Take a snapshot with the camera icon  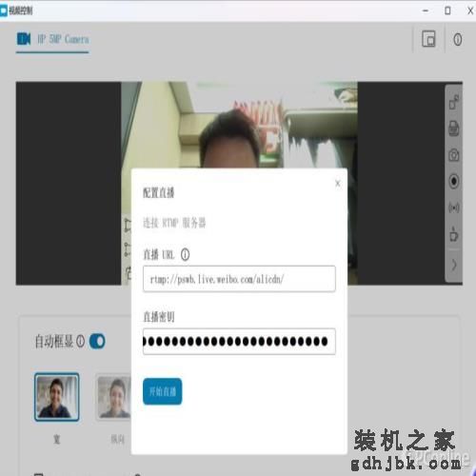(454, 155)
